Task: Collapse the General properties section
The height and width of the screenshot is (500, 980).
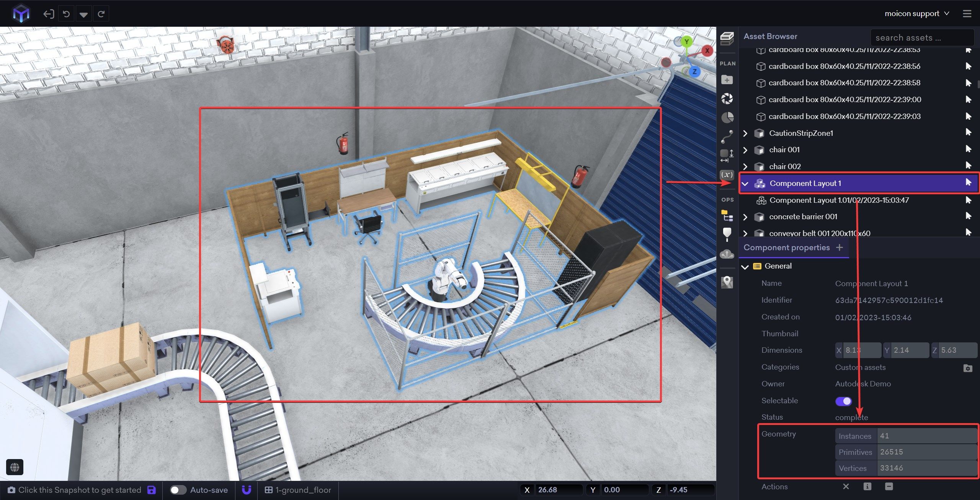Action: pos(745,267)
